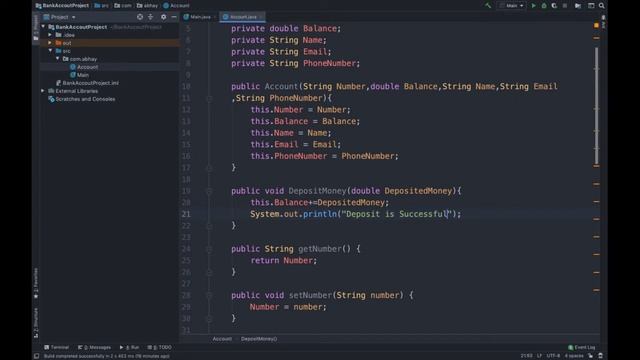Open the Structure side tab
This screenshot has height=360, width=640.
tap(36, 322)
